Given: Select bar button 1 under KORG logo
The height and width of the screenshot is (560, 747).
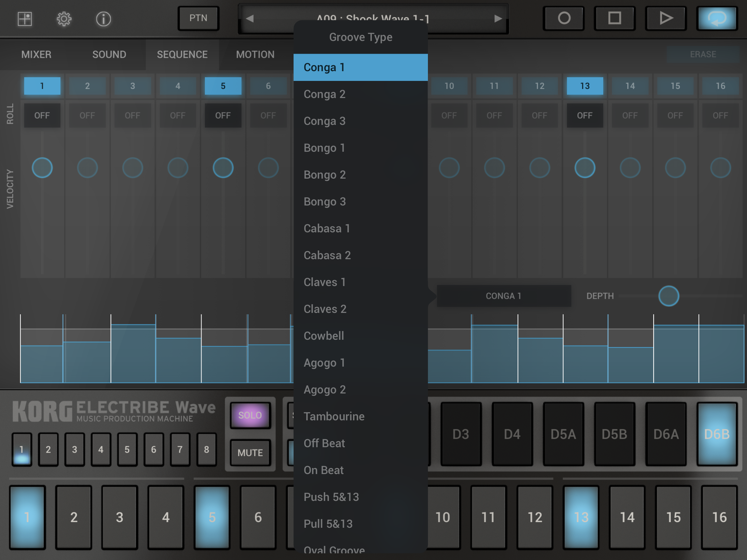Looking at the screenshot, I should (21, 449).
